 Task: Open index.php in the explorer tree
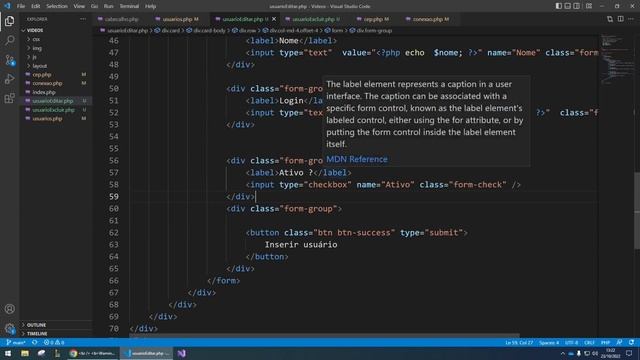44,92
